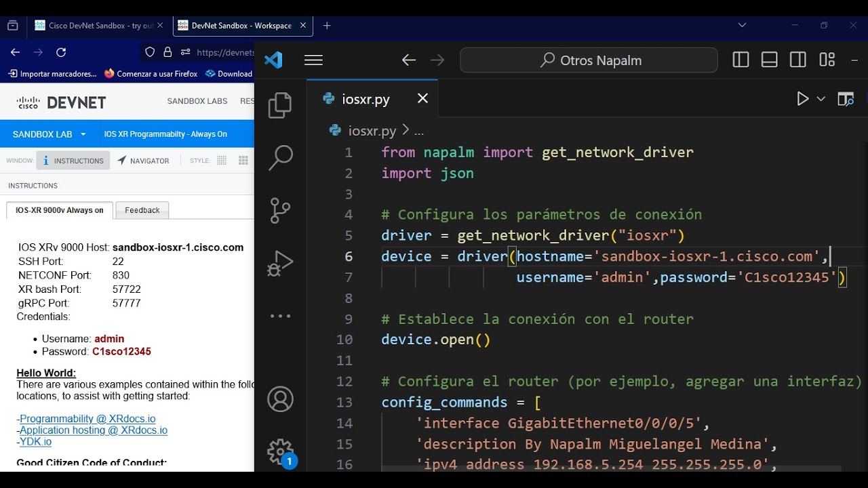Click password string 'C1sco12345' in editor
Screen dimensions: 868x488
[x=786, y=277]
